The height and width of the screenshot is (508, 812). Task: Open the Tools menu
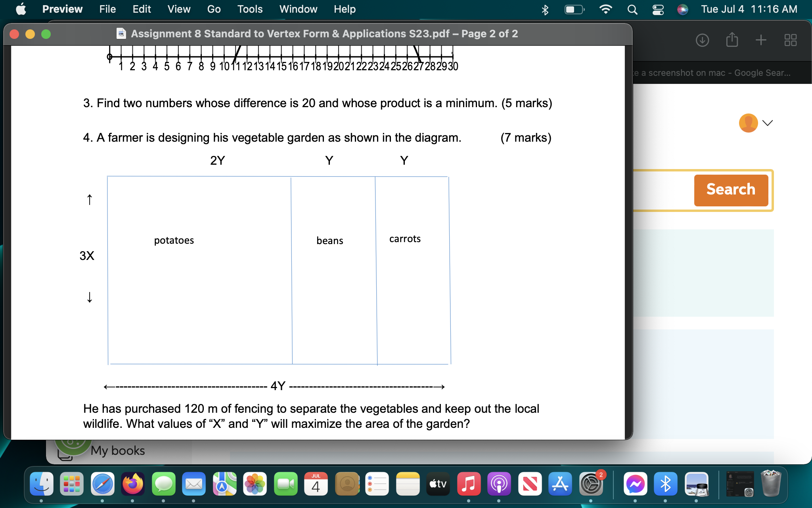click(250, 9)
